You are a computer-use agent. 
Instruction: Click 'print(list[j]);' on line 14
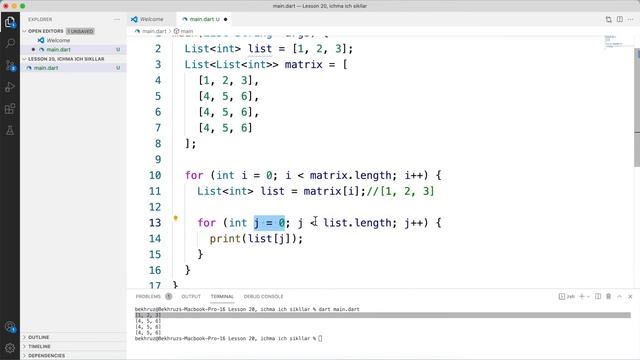pyautogui.click(x=256, y=239)
